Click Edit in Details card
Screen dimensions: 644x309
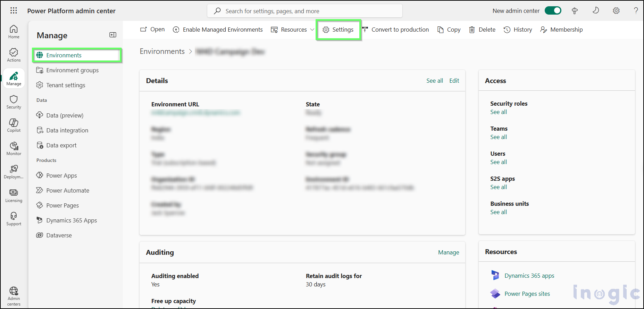click(x=454, y=81)
